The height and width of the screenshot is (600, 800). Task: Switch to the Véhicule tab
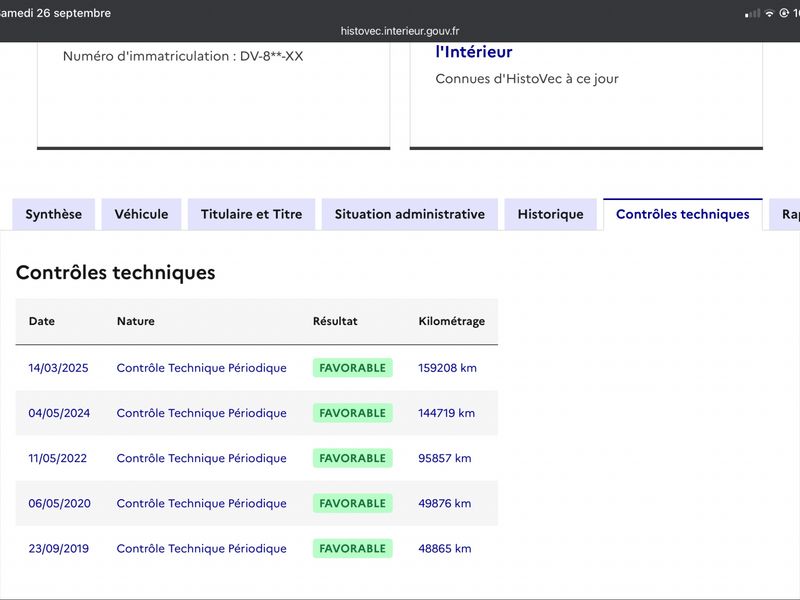(141, 214)
